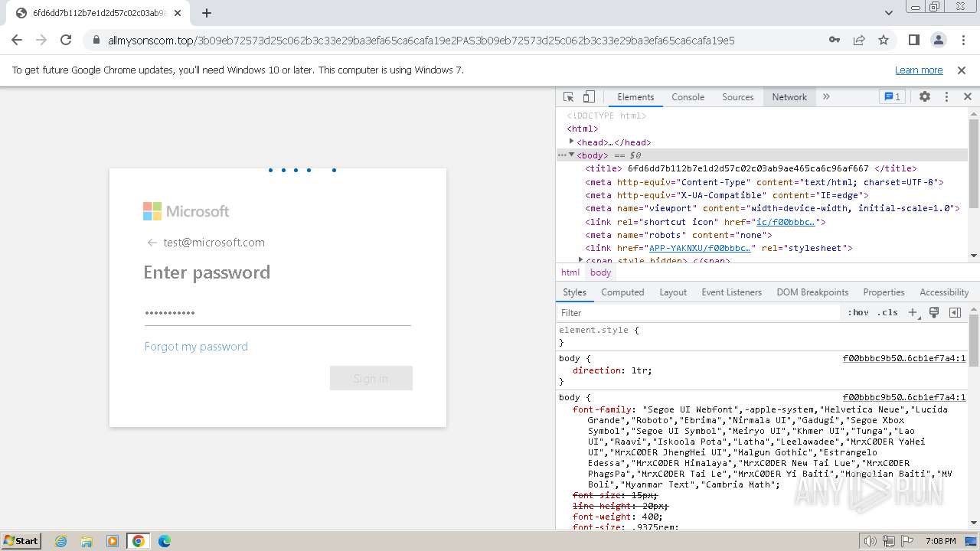Open Properties pane tab
Screen dimensions: 980x551
[x=884, y=292]
